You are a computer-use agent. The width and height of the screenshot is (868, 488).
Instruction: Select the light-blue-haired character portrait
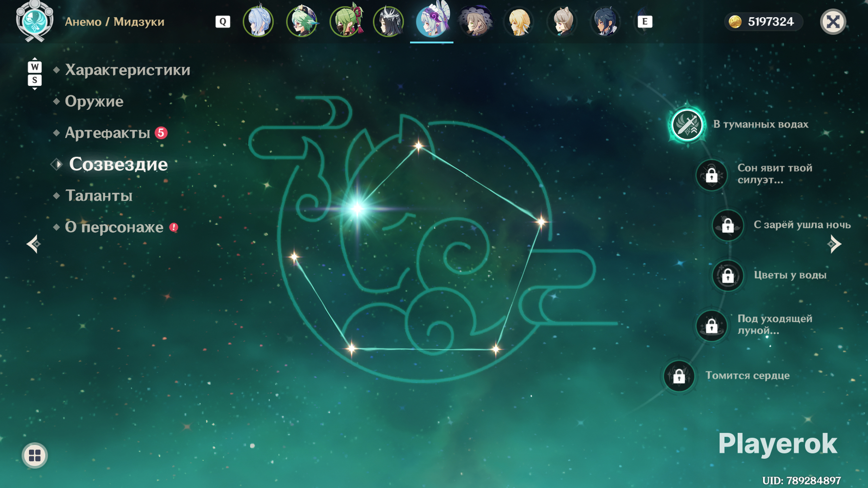pyautogui.click(x=258, y=21)
